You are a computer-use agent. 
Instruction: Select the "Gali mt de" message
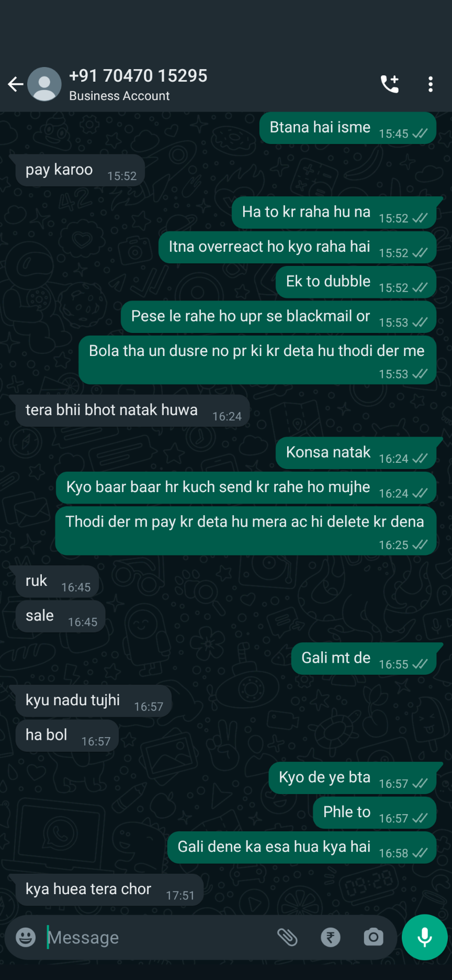364,659
